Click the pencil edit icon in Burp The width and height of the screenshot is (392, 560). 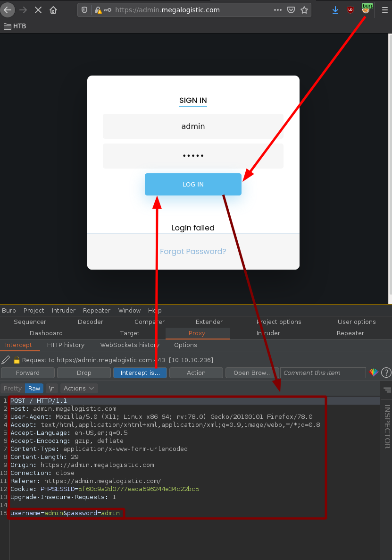6,360
